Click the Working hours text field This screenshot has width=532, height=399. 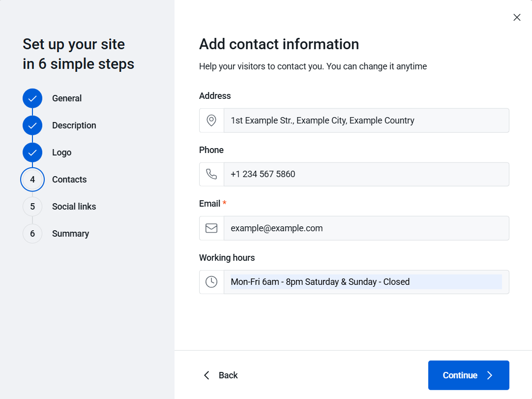[x=366, y=282]
